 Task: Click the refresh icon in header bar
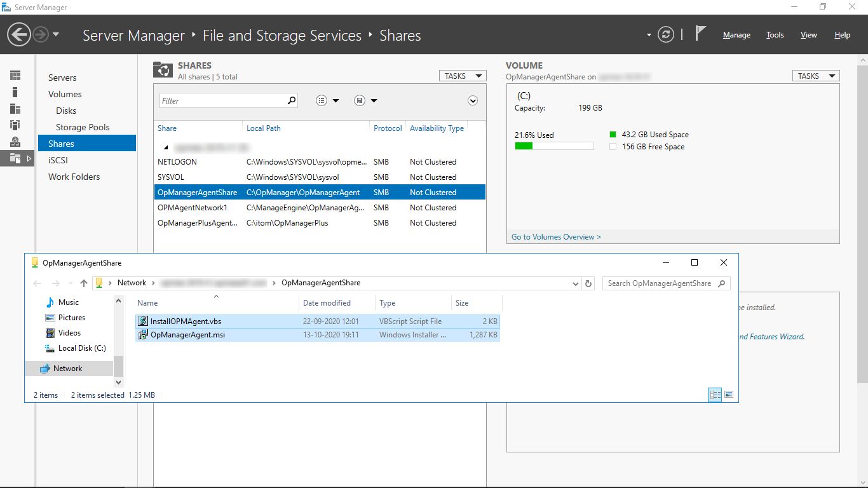point(665,35)
